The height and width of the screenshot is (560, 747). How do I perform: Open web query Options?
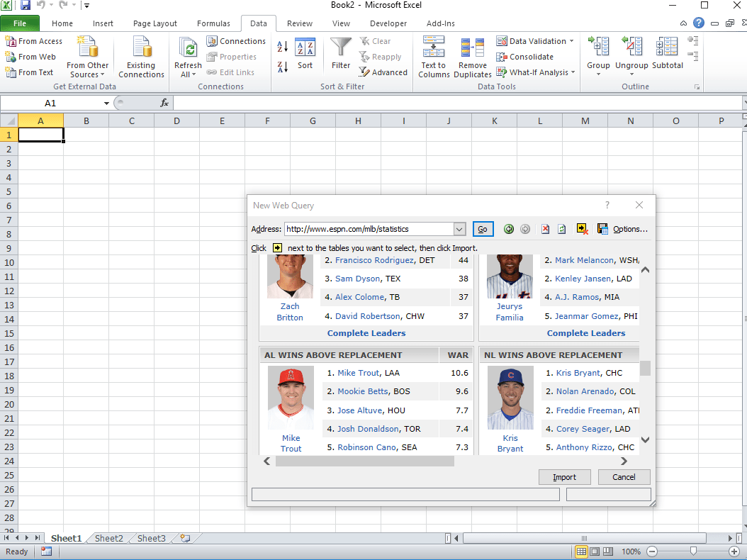pos(630,229)
